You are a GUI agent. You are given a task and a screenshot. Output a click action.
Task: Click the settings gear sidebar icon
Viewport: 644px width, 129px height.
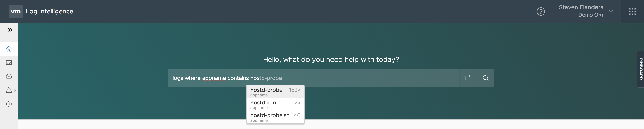click(9, 104)
